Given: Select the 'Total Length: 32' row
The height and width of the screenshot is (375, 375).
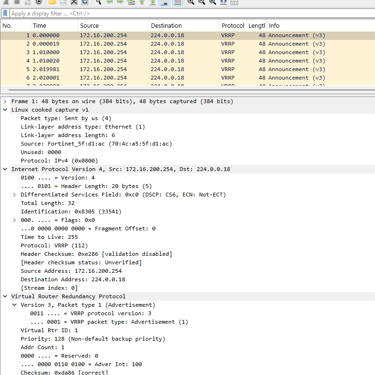Looking at the screenshot, I should tap(48, 203).
